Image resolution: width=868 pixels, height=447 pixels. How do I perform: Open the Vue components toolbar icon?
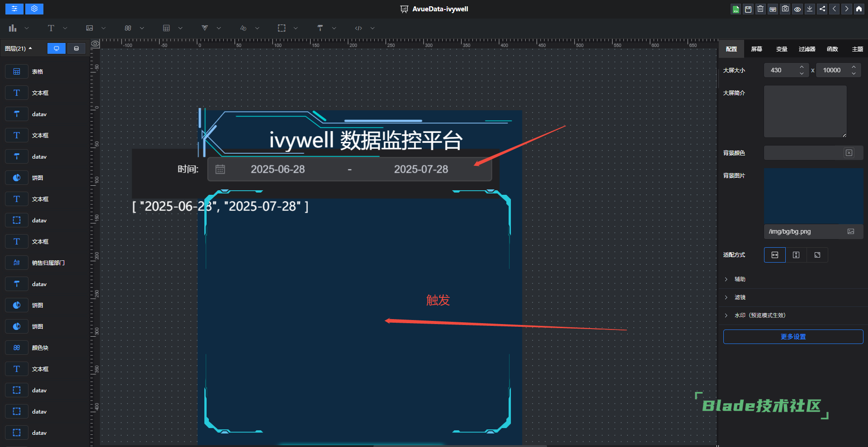[x=205, y=28]
